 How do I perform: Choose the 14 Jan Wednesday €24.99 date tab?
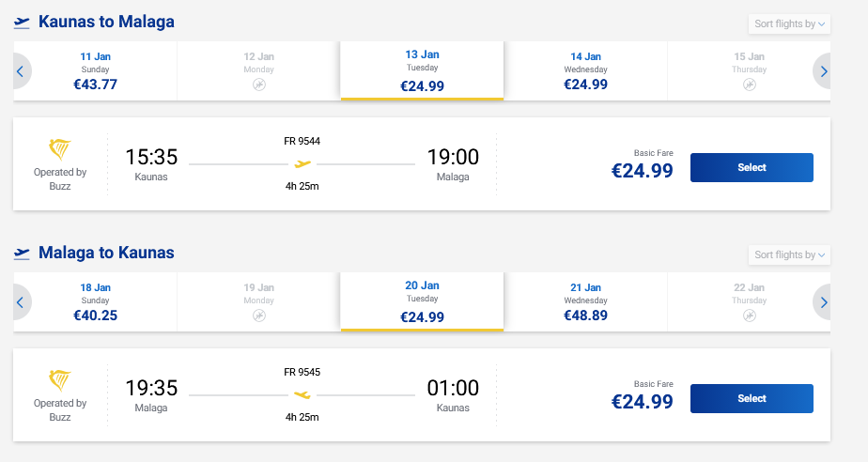pos(585,70)
